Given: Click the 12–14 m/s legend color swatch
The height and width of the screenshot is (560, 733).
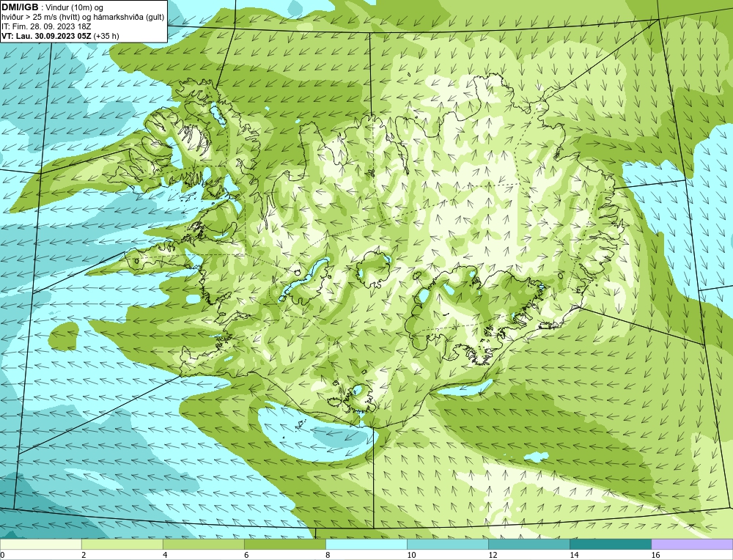Looking at the screenshot, I should pyautogui.click(x=528, y=544).
